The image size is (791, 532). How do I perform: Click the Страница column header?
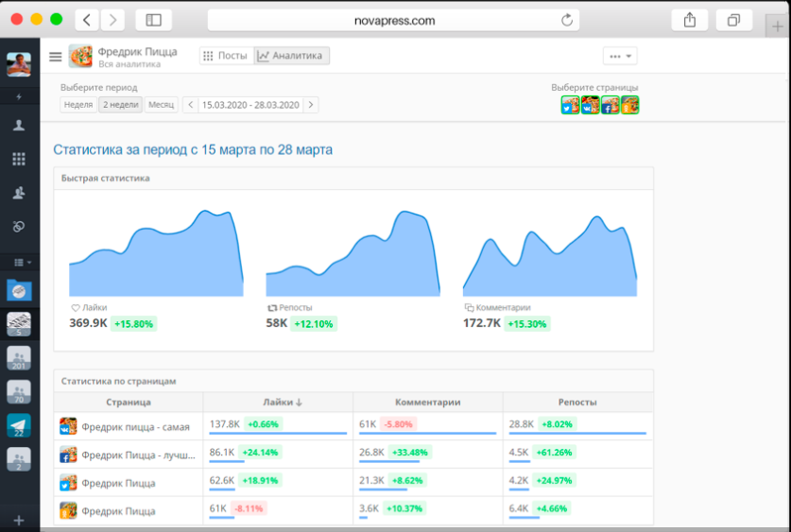[129, 402]
